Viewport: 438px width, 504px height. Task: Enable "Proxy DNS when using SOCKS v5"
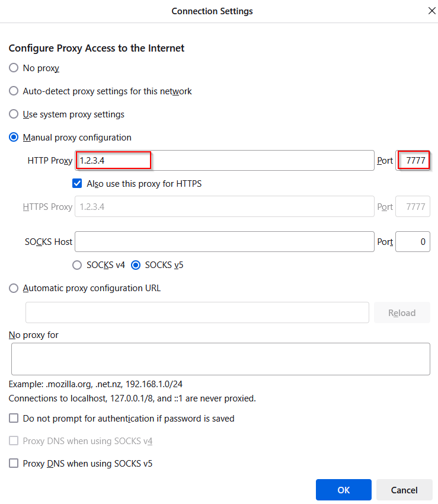[13, 463]
